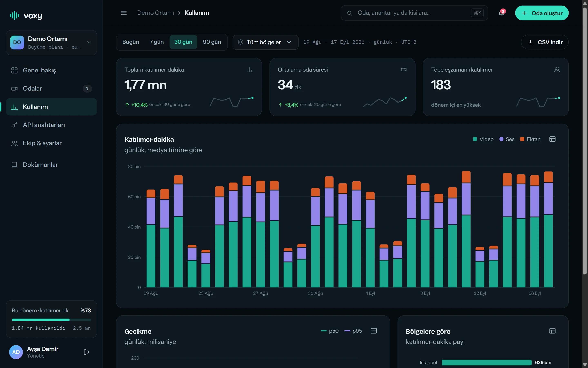This screenshot has width=588, height=368.
Task: Click the ⌘K shortcut badge
Action: pyautogui.click(x=477, y=13)
